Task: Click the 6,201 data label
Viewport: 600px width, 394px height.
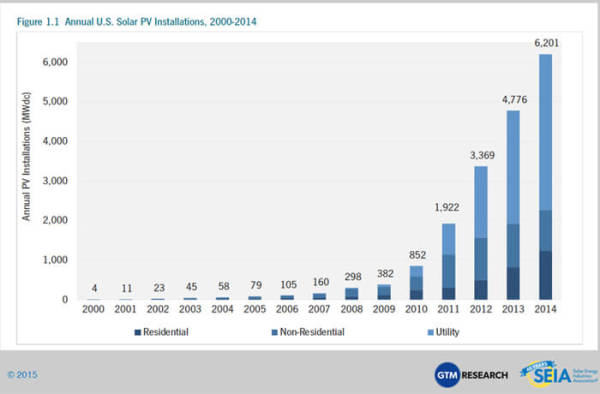Action: coord(546,43)
